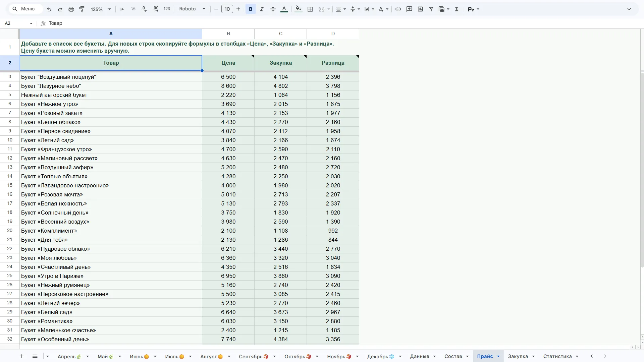
Task: Open the functions sigma menu
Action: [x=457, y=9]
